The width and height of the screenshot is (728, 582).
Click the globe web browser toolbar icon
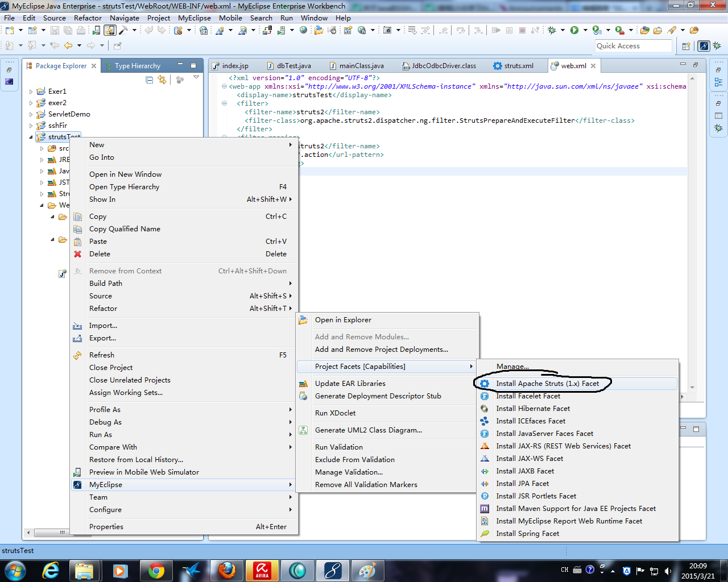click(x=304, y=30)
